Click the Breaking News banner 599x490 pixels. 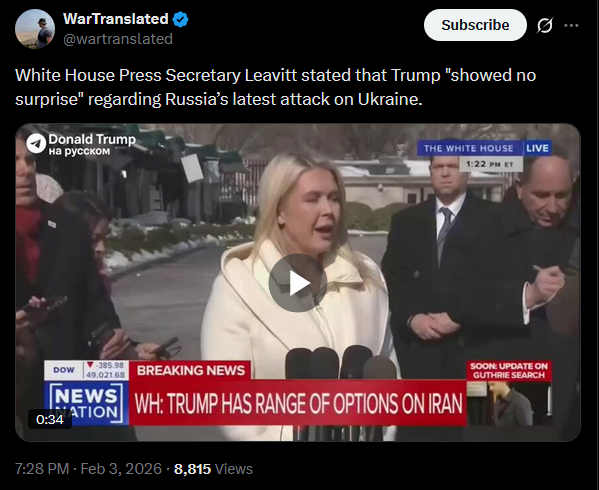[190, 370]
